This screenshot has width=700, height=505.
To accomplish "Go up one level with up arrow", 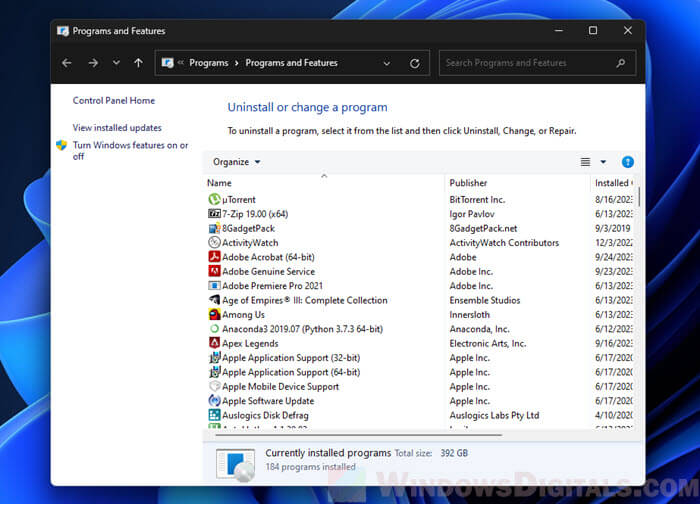I will (x=138, y=63).
